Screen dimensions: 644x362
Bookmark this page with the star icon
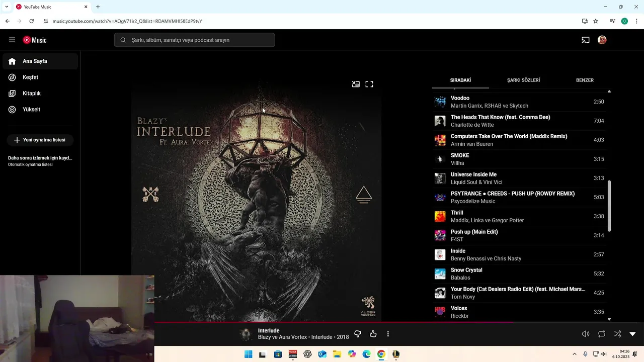click(x=596, y=21)
